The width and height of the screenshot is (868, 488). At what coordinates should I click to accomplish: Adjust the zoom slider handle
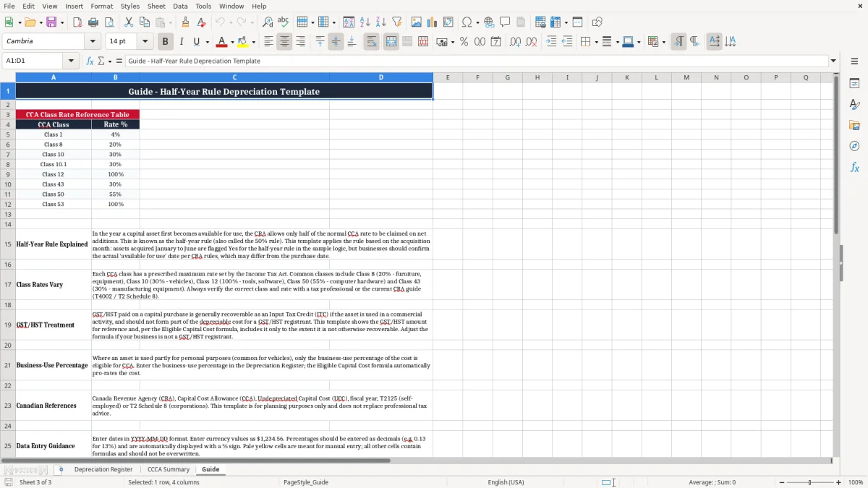[x=810, y=482]
